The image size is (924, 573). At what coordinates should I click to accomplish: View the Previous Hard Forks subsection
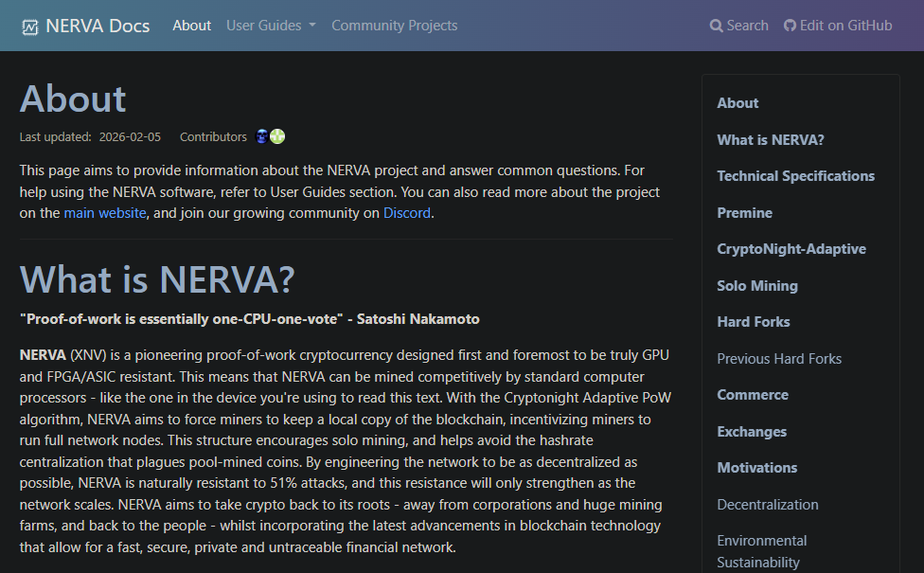point(779,358)
